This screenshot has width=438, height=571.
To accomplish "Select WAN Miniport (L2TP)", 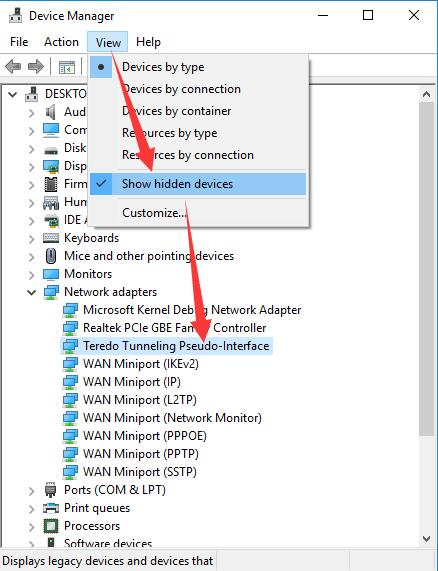I will pos(140,400).
